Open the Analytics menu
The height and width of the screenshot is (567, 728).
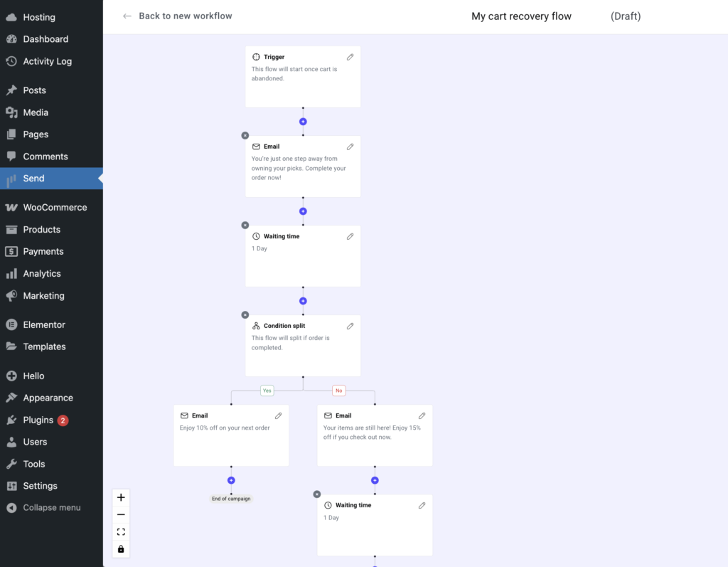(51, 274)
